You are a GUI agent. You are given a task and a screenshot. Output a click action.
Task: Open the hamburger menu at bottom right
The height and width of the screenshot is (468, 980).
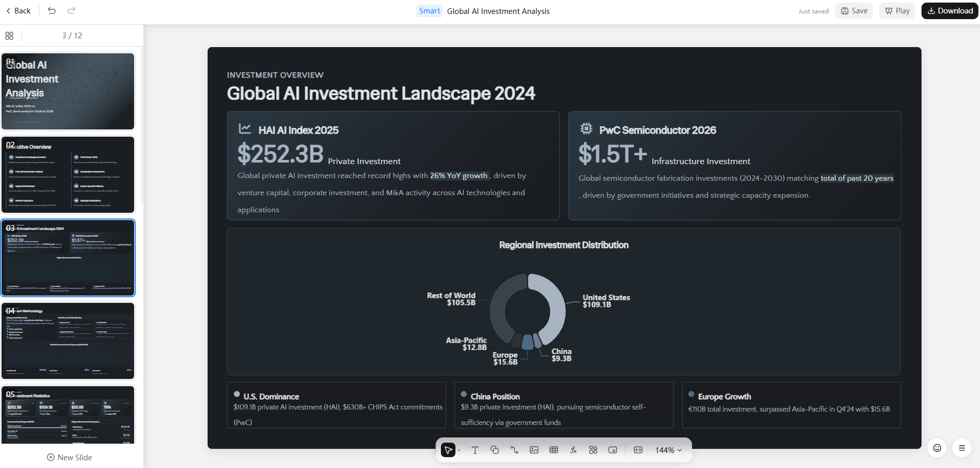[x=961, y=448]
